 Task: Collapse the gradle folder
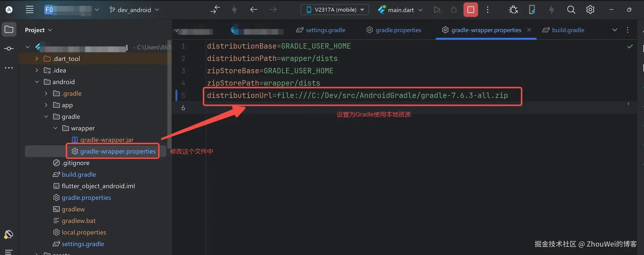46,117
